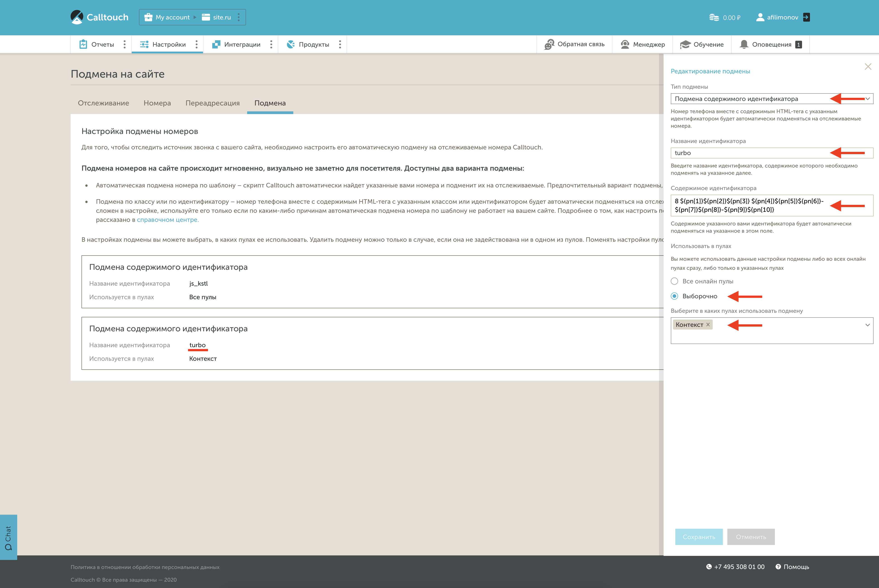Click the Интеграции squares icon
The width and height of the screenshot is (879, 588).
(216, 44)
